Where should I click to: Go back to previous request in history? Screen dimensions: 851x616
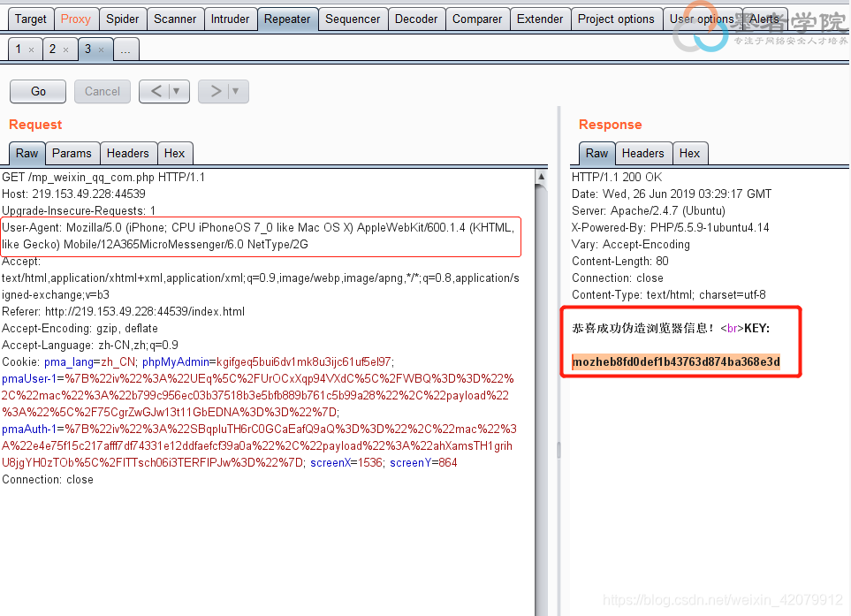[156, 91]
